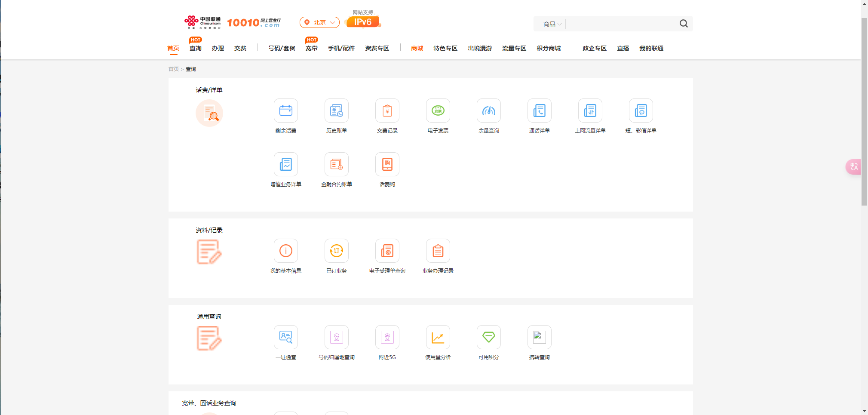Select the 首页 nav item

coord(173,48)
